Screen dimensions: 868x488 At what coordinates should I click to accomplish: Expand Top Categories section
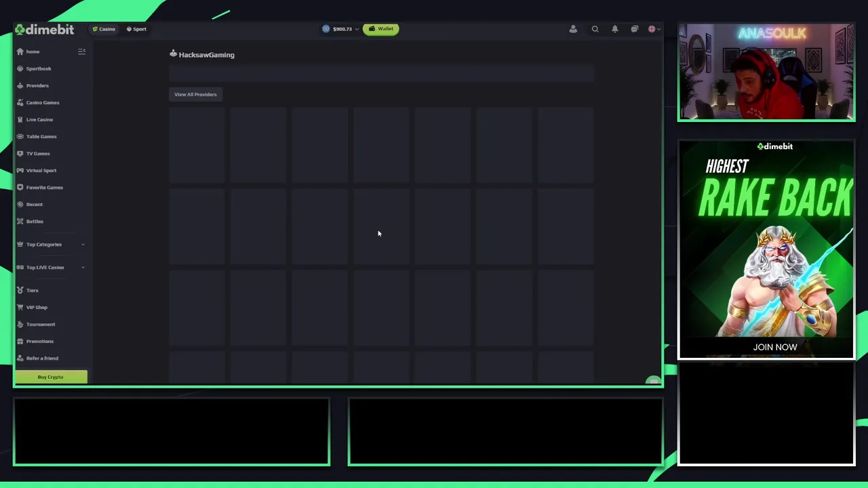click(51, 244)
